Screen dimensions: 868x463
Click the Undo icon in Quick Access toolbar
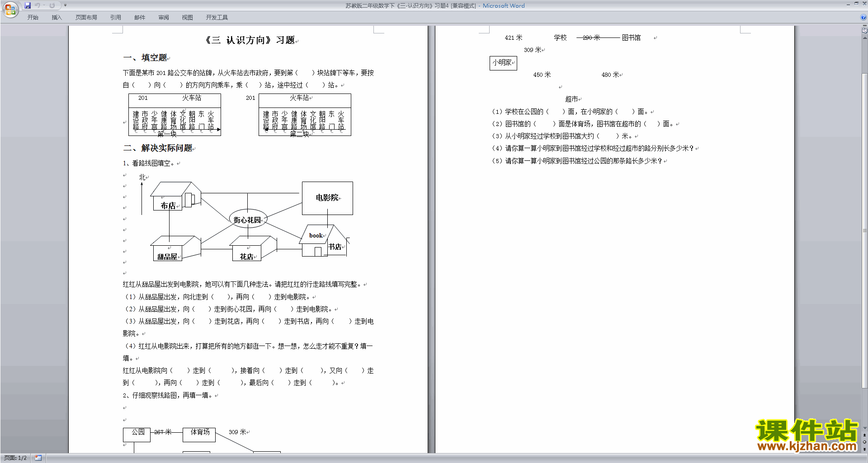pyautogui.click(x=37, y=5)
